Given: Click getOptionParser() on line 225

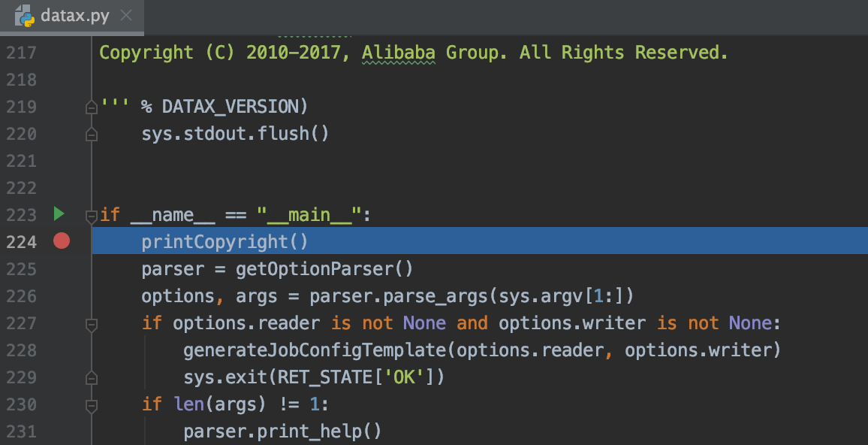Looking at the screenshot, I should coord(324,269).
